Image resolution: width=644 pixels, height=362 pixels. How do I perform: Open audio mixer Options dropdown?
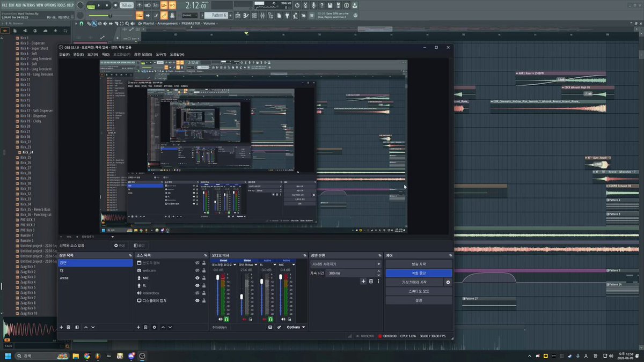pyautogui.click(x=296, y=327)
